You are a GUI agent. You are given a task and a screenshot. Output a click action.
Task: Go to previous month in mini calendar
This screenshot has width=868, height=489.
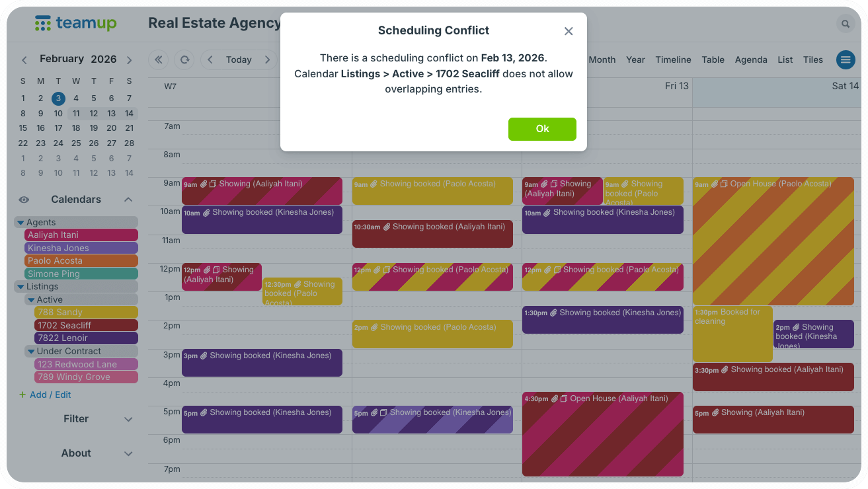[x=24, y=60]
